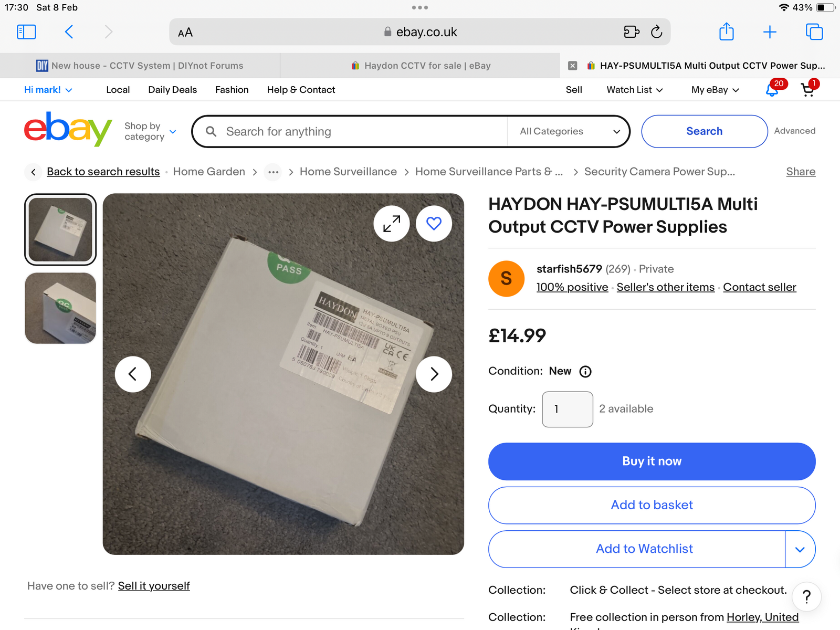Open the Watch List dropdown
840x630 pixels.
click(x=634, y=90)
